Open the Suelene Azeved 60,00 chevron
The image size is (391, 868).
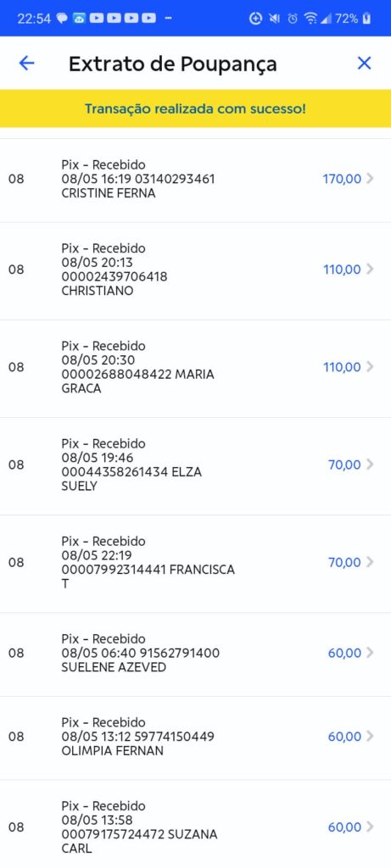coord(371,654)
